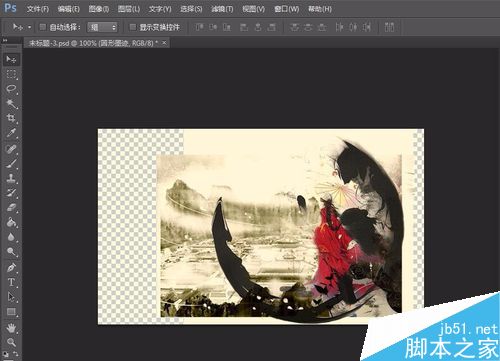Select the Hand tool
500x361 pixels.
[11, 328]
